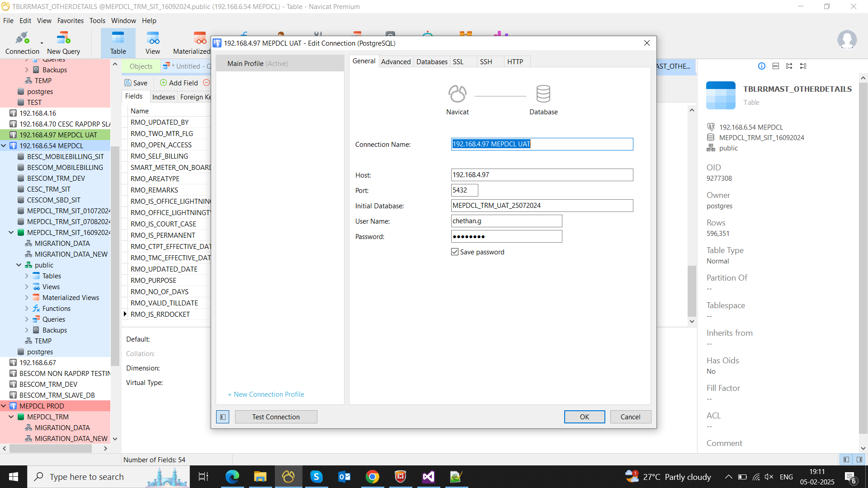This screenshot has height=488, width=868.
Task: Open the notification center icon
Action: point(850,477)
